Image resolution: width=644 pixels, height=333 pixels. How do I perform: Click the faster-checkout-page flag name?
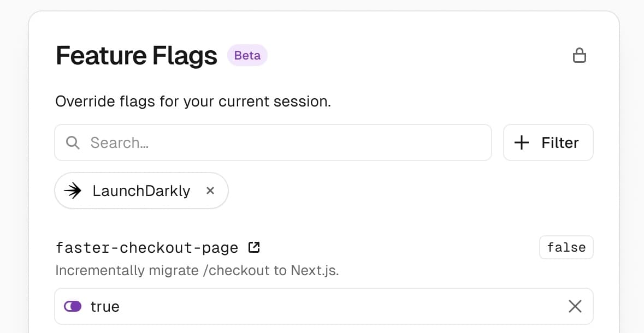pos(147,248)
